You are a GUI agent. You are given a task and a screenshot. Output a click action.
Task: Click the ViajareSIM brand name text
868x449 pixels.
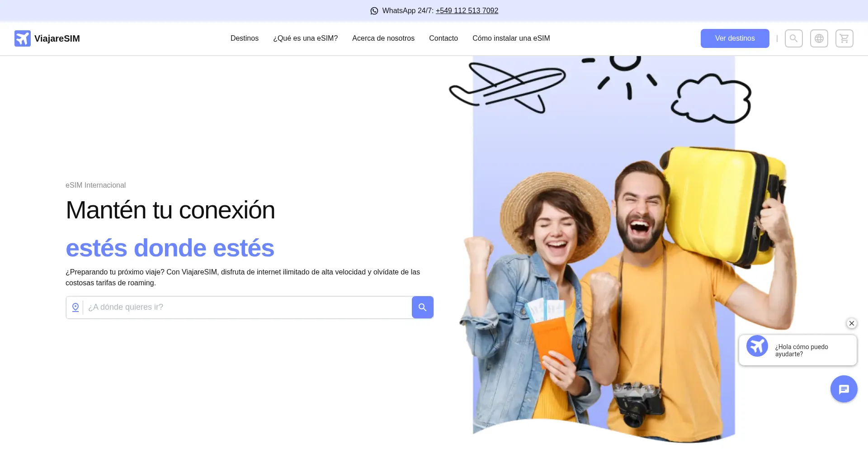57,38
